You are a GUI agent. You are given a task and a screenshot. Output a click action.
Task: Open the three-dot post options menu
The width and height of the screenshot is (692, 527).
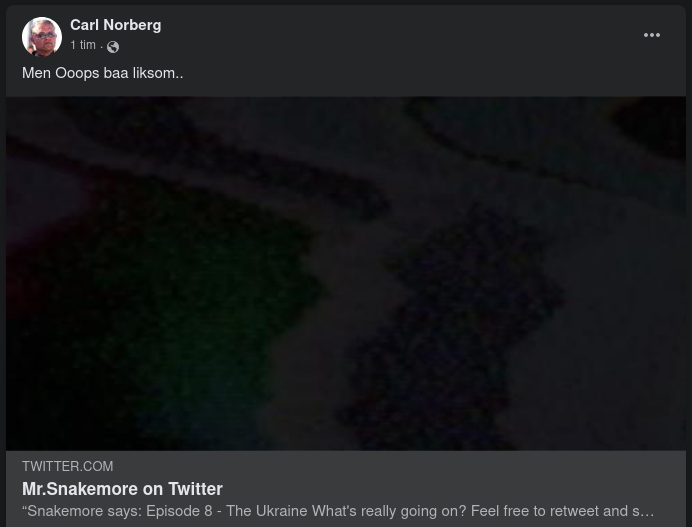(x=651, y=35)
